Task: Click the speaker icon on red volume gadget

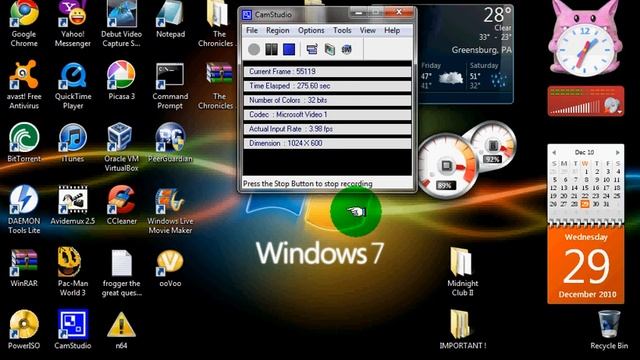Action: (612, 105)
